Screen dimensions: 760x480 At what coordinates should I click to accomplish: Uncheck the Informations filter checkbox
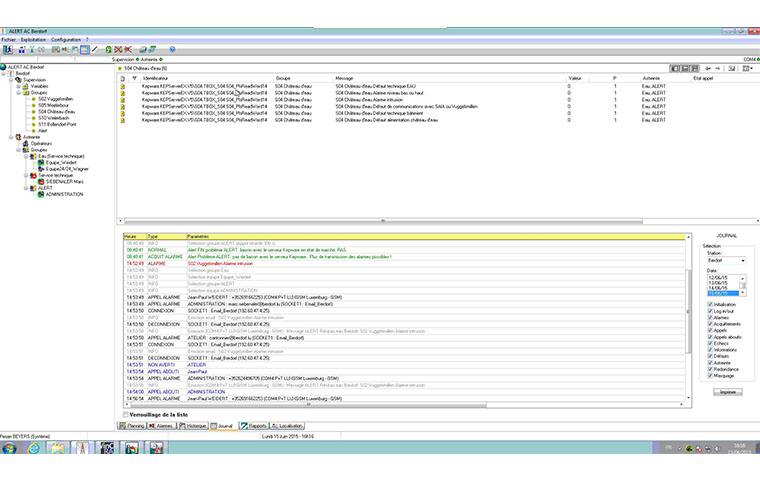pos(710,350)
